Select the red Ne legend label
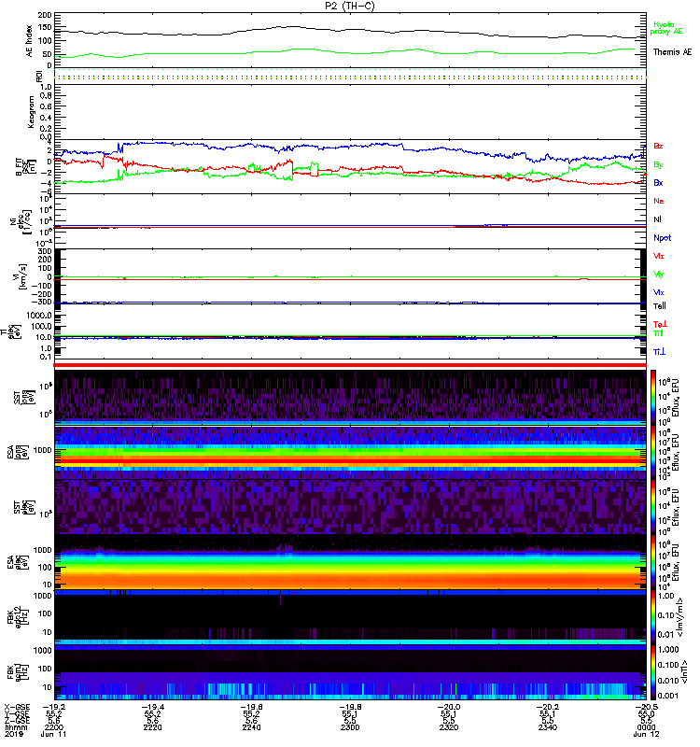 coord(659,201)
